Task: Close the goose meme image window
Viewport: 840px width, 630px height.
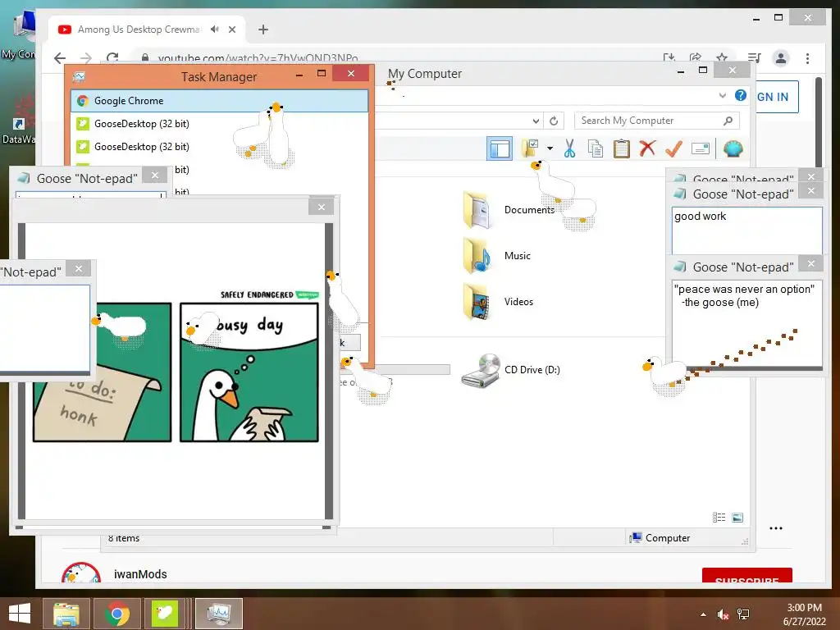Action: click(x=321, y=207)
